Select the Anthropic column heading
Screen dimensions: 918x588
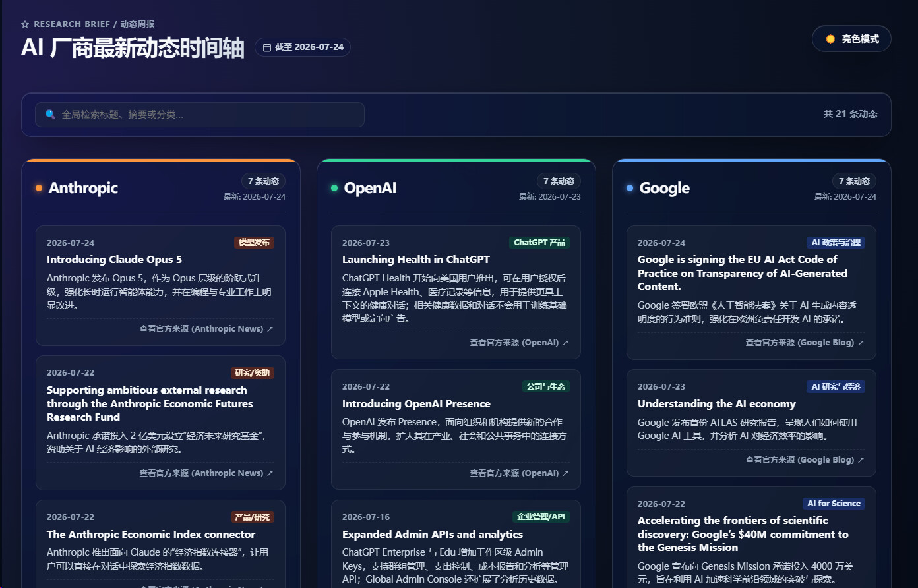tap(83, 188)
